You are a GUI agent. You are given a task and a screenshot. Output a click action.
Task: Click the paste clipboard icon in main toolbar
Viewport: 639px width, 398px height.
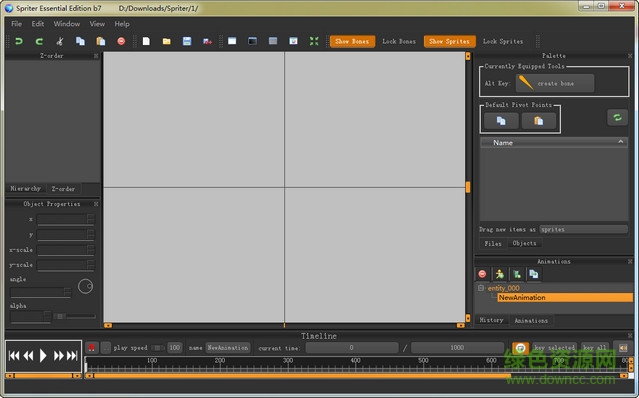101,41
